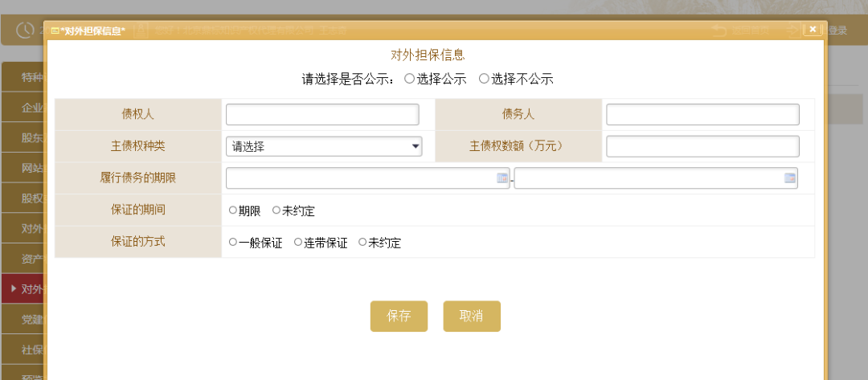Click the 保存 button
The height and width of the screenshot is (380, 868).
pos(399,316)
